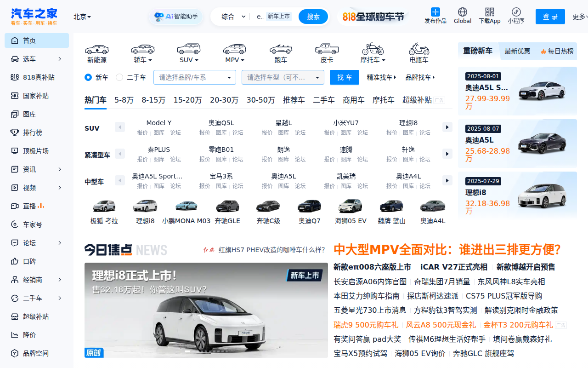Open 排行榜 rankings in the sidebar
This screenshot has width=588, height=368.
(37, 132)
